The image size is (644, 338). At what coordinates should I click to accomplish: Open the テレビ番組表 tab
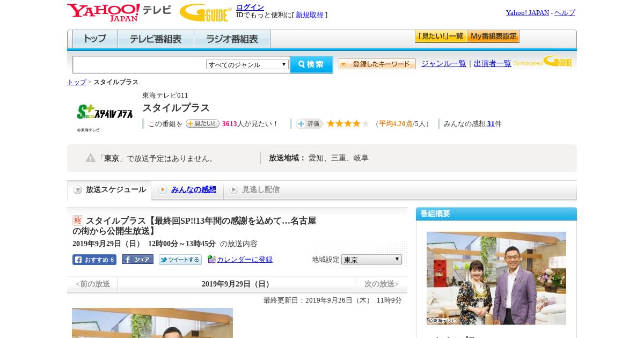tap(156, 39)
